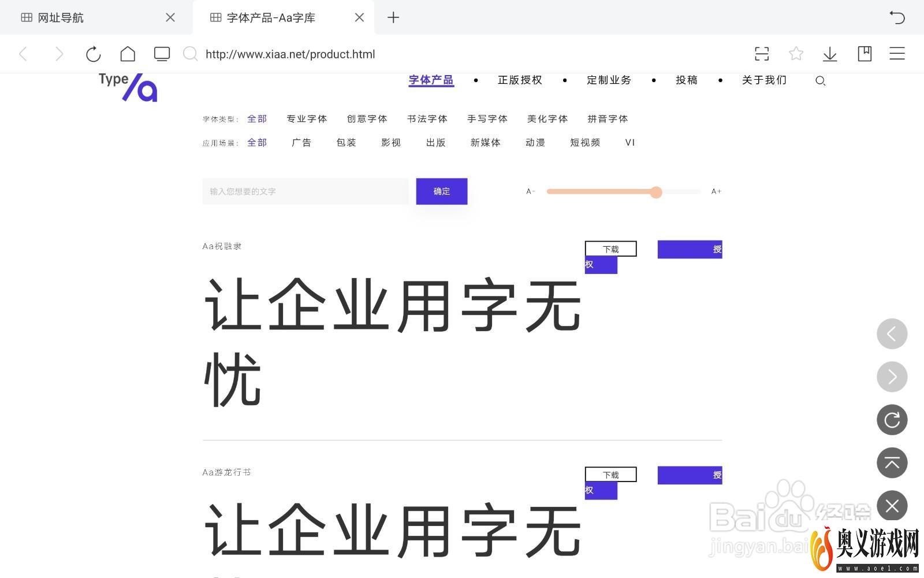Viewport: 924px width, 578px height.
Task: Filter by 专业字体
Action: 307,118
